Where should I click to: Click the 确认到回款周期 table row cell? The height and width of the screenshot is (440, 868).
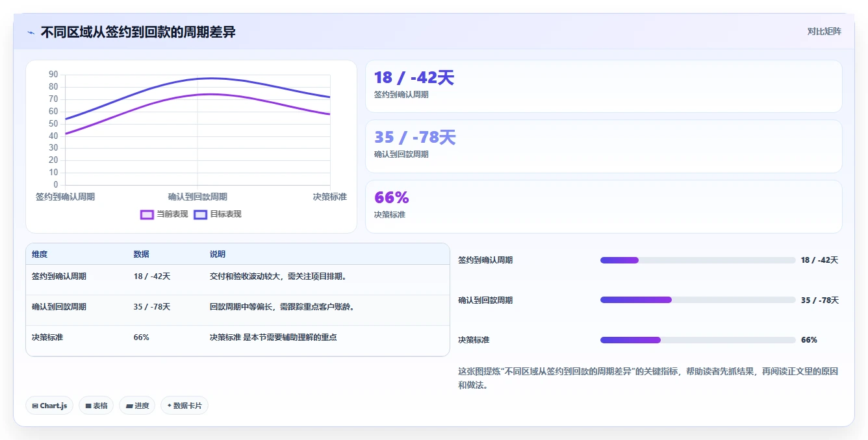point(59,307)
